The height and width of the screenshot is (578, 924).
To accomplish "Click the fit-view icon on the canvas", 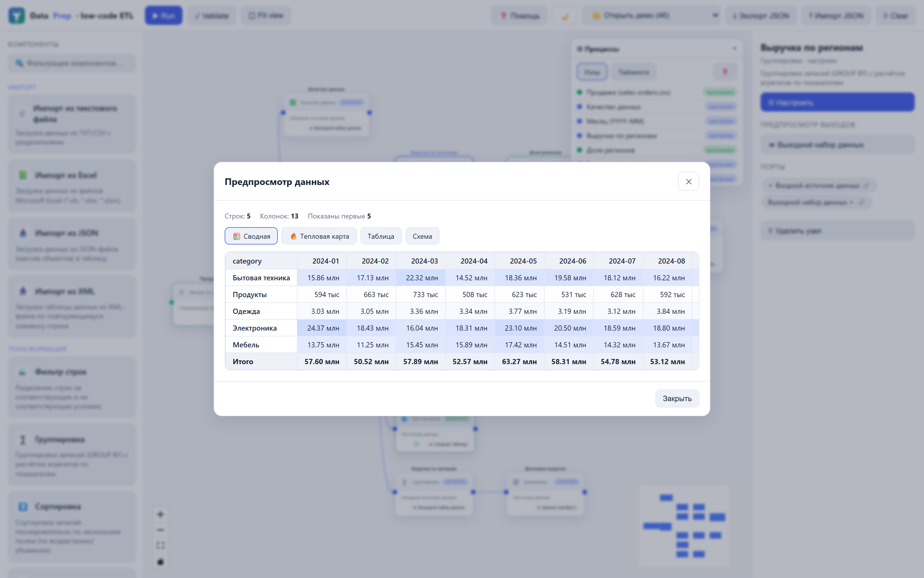I will [160, 546].
